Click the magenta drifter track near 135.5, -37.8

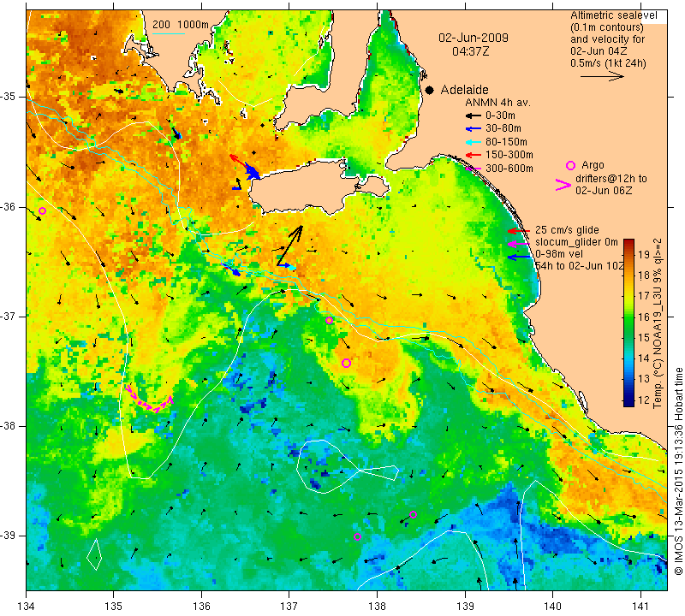(x=149, y=399)
